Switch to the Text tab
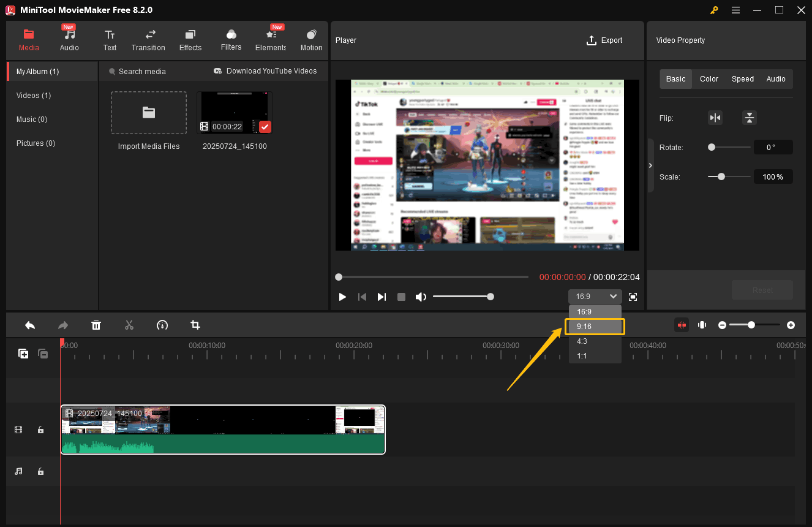 110,40
